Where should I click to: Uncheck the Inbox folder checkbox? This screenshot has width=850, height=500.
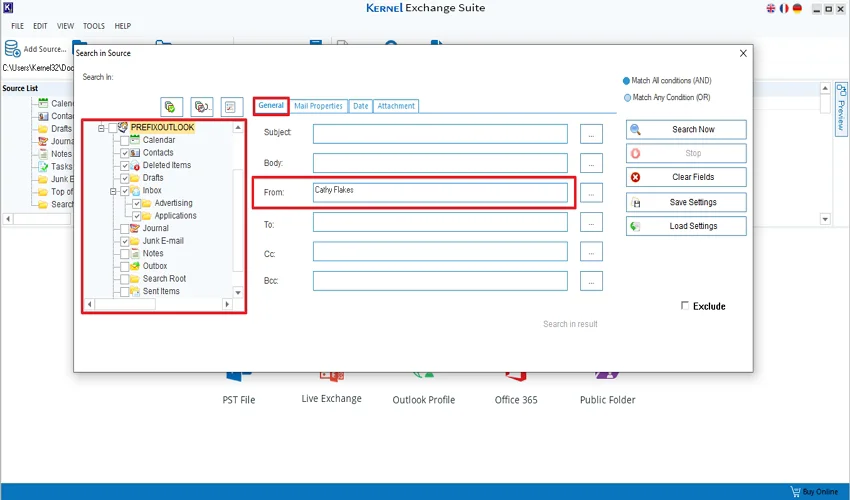tap(125, 191)
